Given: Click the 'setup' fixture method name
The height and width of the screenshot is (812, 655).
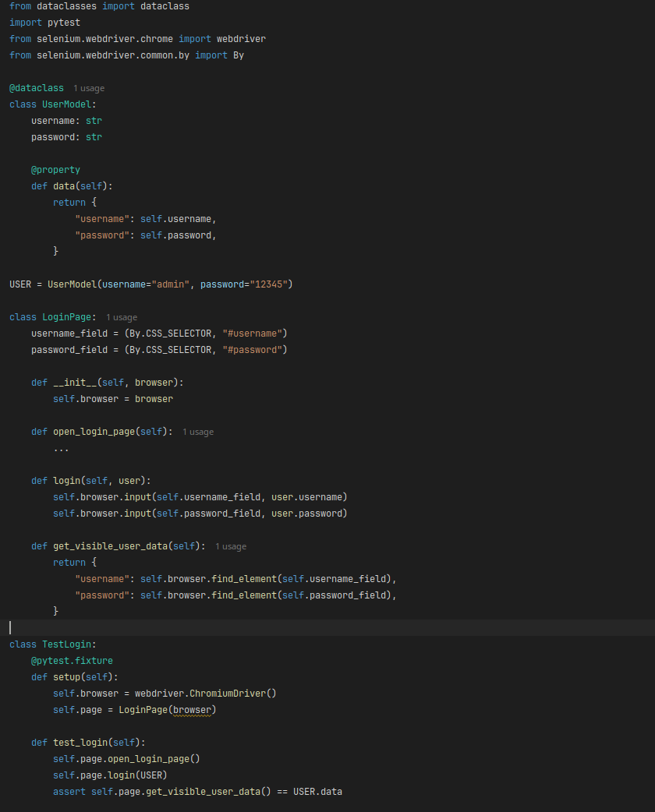Looking at the screenshot, I should [66, 677].
